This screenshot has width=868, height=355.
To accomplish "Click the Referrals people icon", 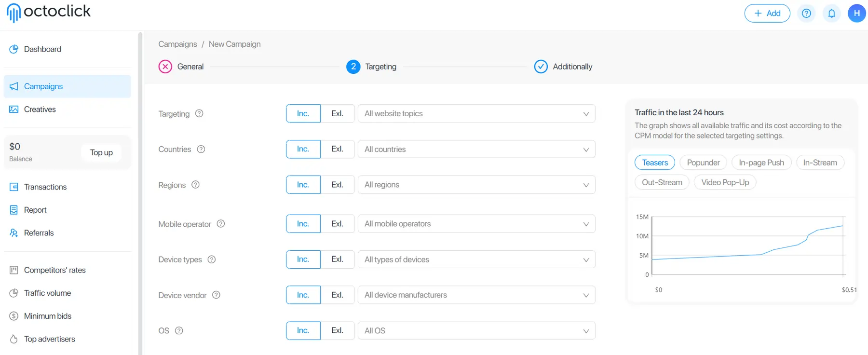I will [14, 233].
